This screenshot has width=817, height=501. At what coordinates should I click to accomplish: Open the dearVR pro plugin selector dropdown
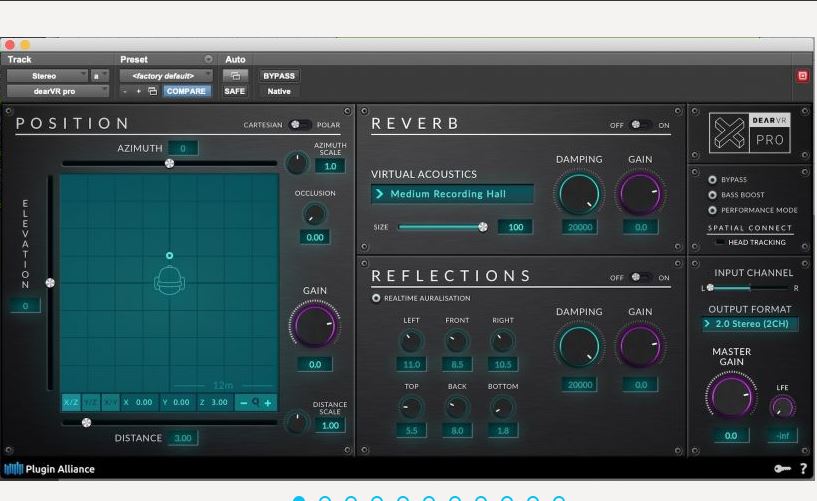(57, 91)
